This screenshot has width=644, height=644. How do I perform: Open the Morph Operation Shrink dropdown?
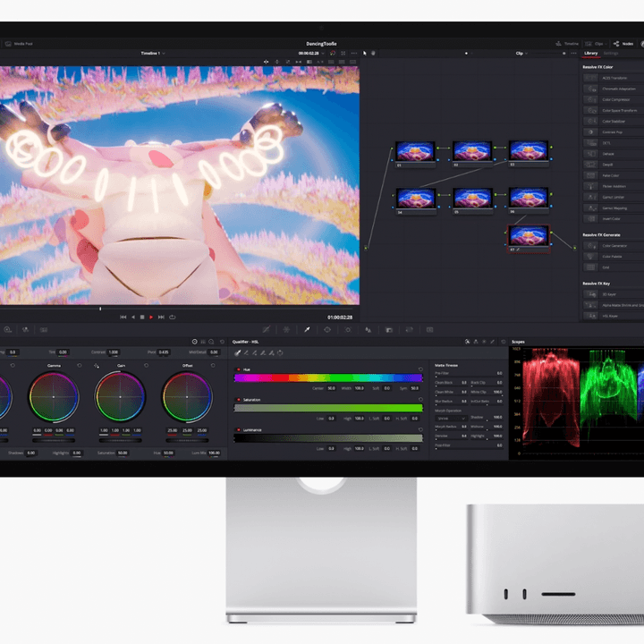click(451, 419)
